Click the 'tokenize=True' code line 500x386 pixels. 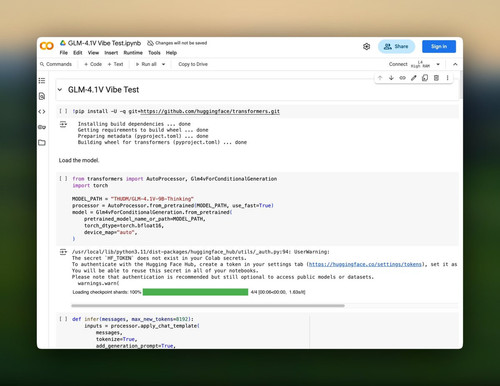(116, 339)
